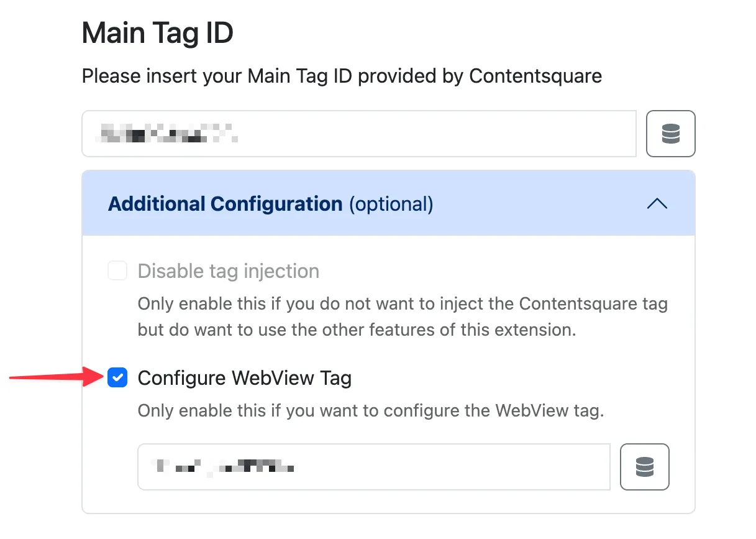Image resolution: width=756 pixels, height=539 pixels.
Task: Enable the Disable tag injection checkbox
Action: [x=117, y=271]
